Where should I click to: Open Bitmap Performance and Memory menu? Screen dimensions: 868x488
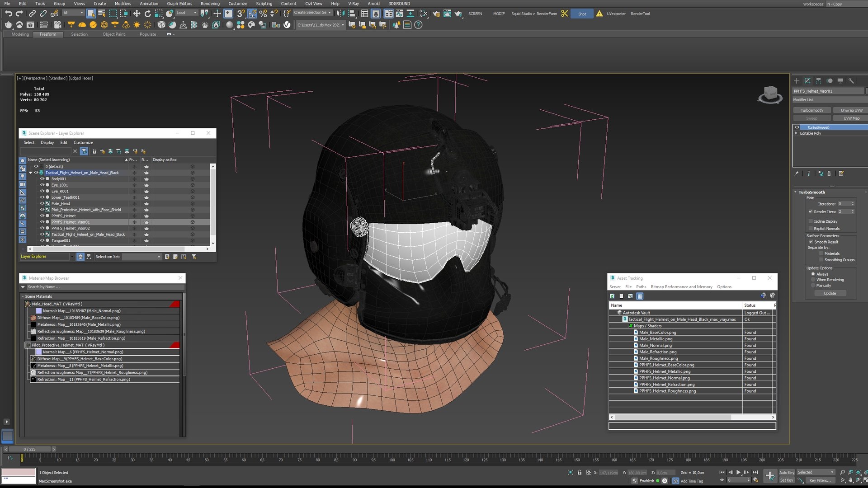pyautogui.click(x=681, y=287)
